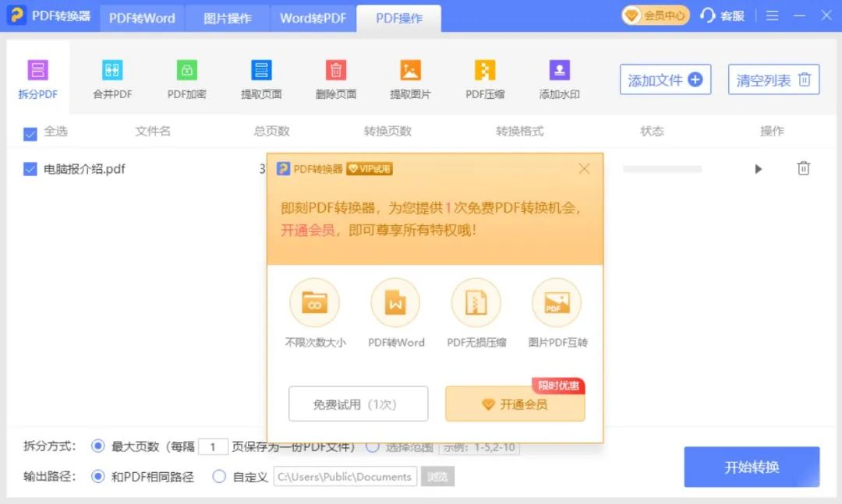The height and width of the screenshot is (504, 842).
Task: Open the 添加水印 watermark tool
Action: [559, 79]
